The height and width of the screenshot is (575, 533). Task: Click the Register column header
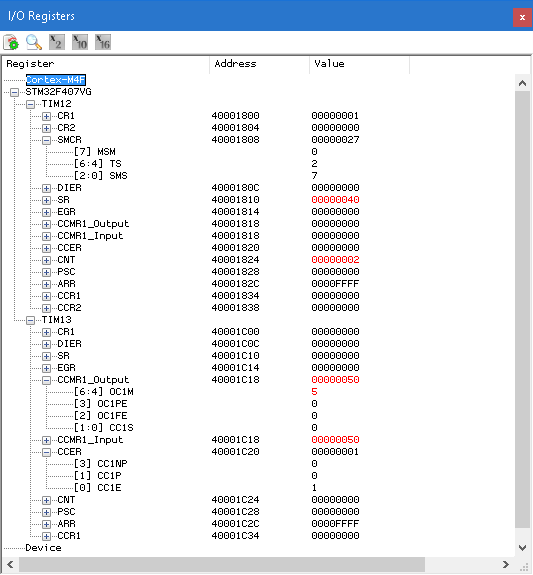point(106,64)
